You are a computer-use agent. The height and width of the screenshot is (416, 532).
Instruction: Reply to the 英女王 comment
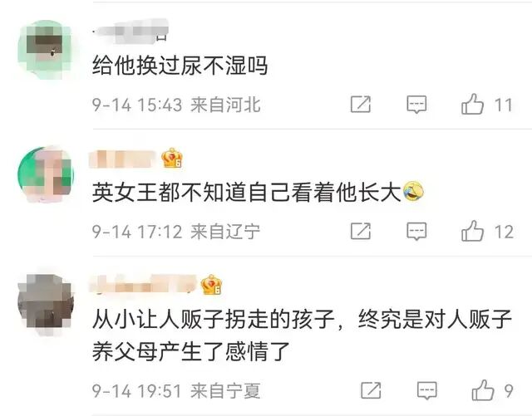pyautogui.click(x=416, y=232)
